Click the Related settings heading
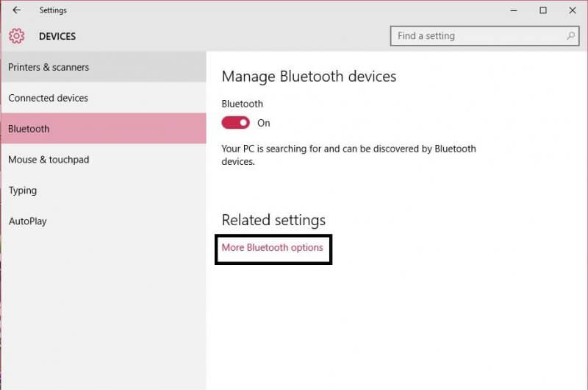 tap(273, 220)
